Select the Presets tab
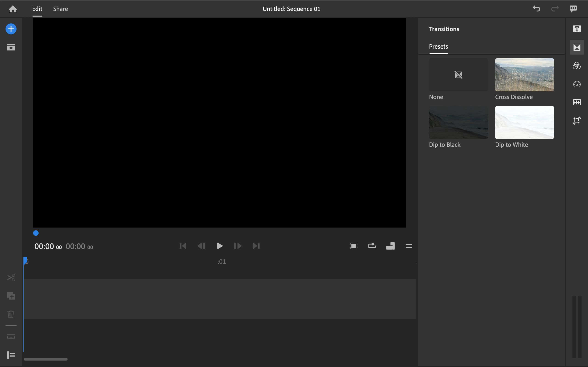The height and width of the screenshot is (367, 588). coord(438,46)
